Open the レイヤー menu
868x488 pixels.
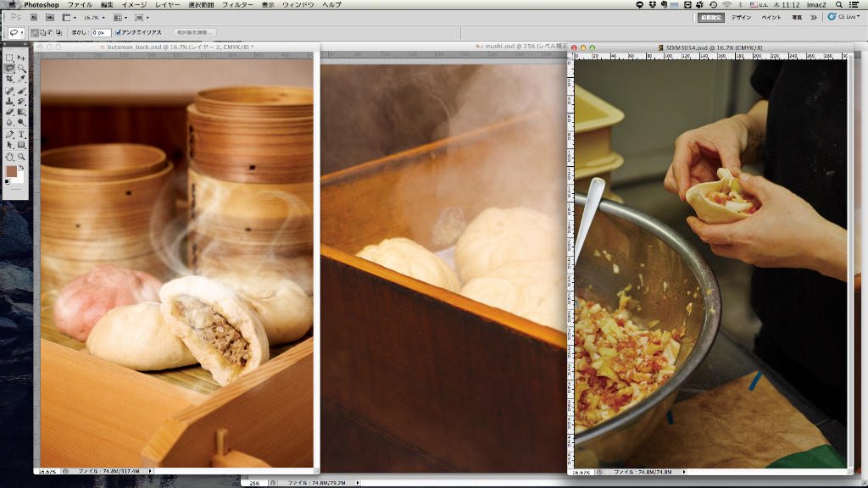click(167, 5)
